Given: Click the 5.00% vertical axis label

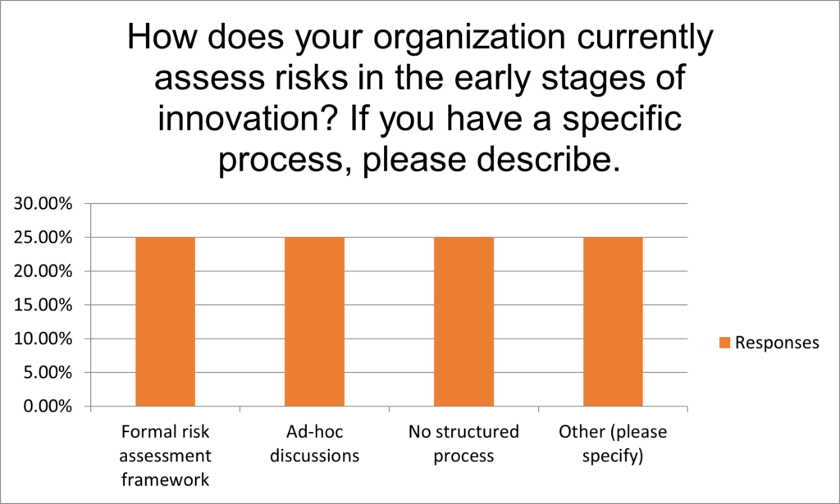Looking at the screenshot, I should tap(48, 372).
